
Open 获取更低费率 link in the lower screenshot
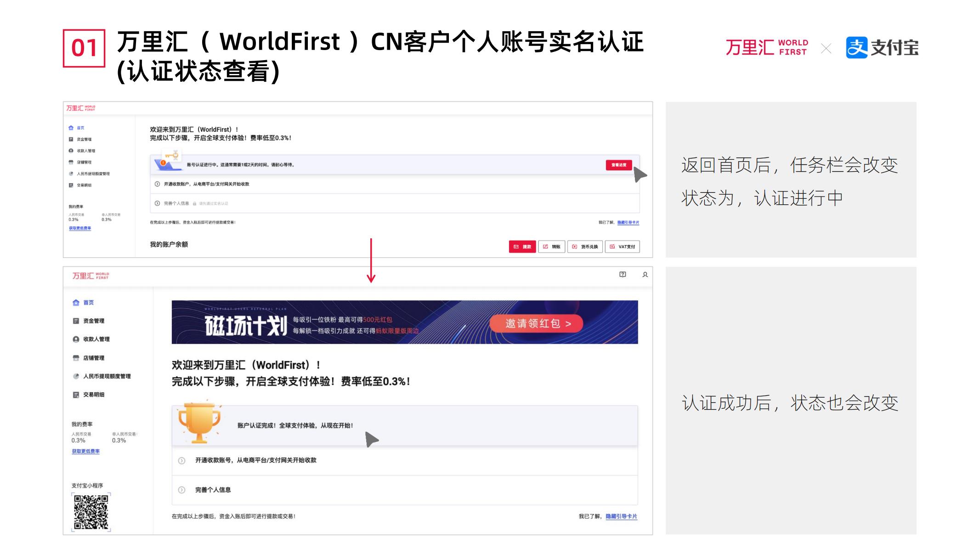(x=85, y=451)
